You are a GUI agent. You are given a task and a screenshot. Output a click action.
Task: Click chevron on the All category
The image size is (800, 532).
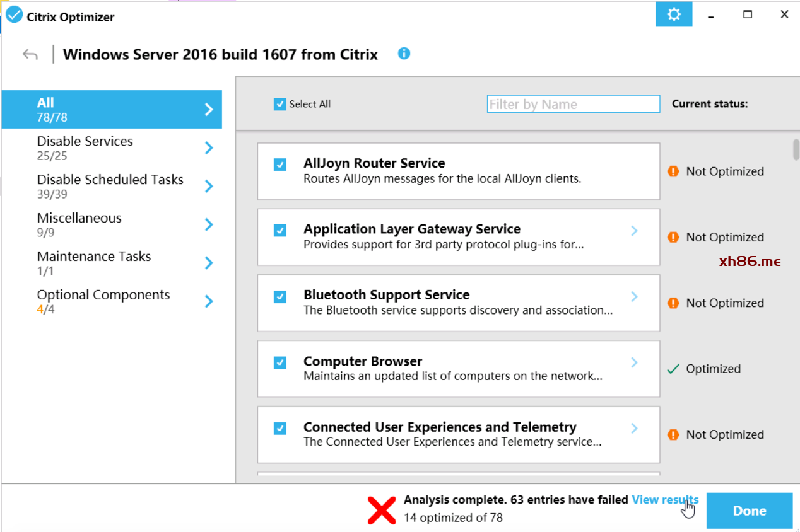pyautogui.click(x=209, y=110)
